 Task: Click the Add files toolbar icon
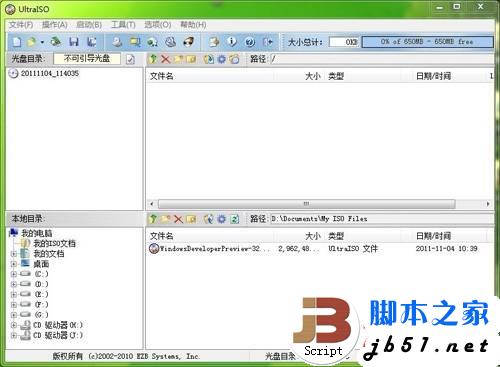214,42
